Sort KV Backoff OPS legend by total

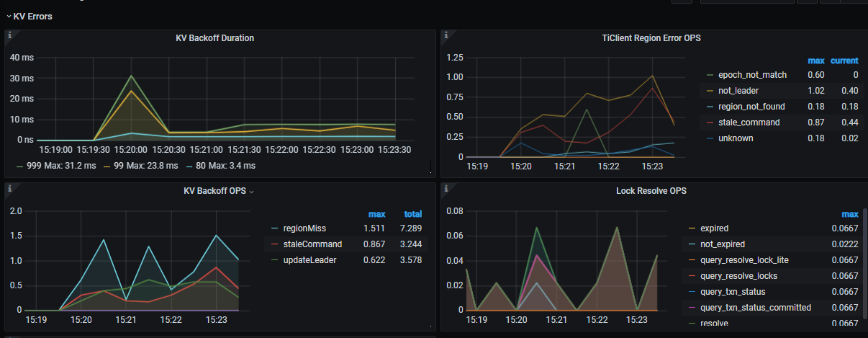413,214
